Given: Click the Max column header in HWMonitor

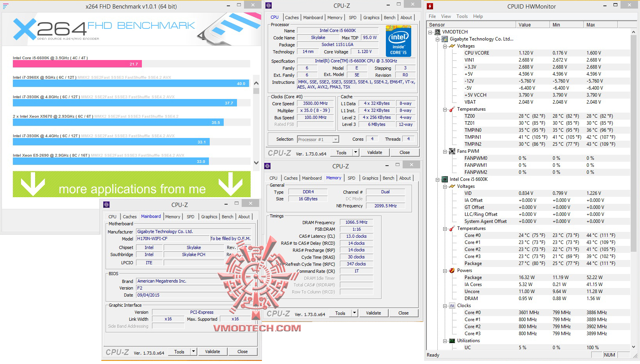Looking at the screenshot, I should point(601,25).
